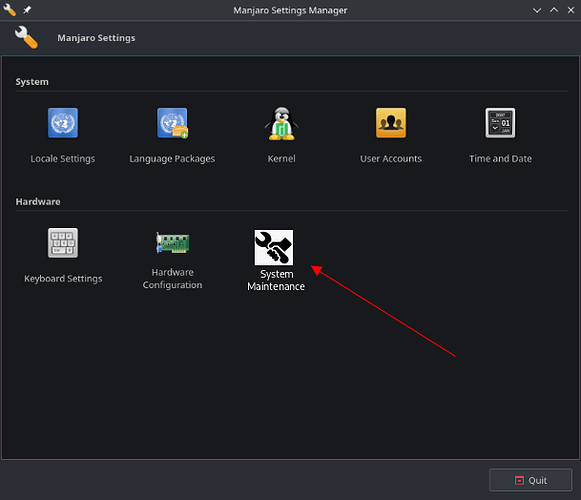
Task: Minimize the window with the down chevron
Action: [537, 10]
